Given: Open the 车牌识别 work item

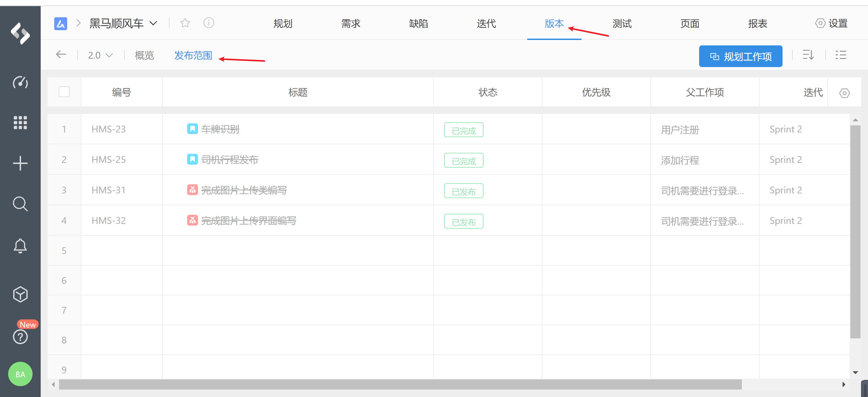Looking at the screenshot, I should coord(220,129).
